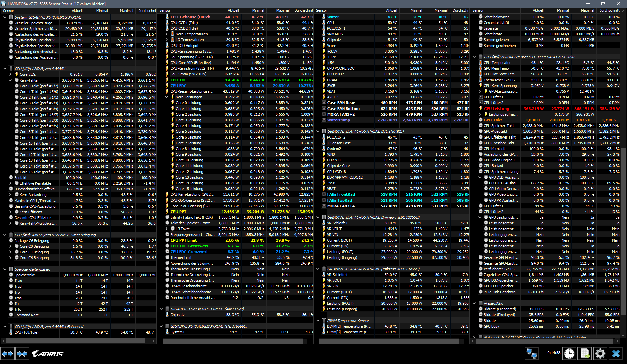This screenshot has height=364, width=627.
Task: Collapse the GPU [#0]: NVIDIA GeForce RTX 3090 group
Action: 474,57
